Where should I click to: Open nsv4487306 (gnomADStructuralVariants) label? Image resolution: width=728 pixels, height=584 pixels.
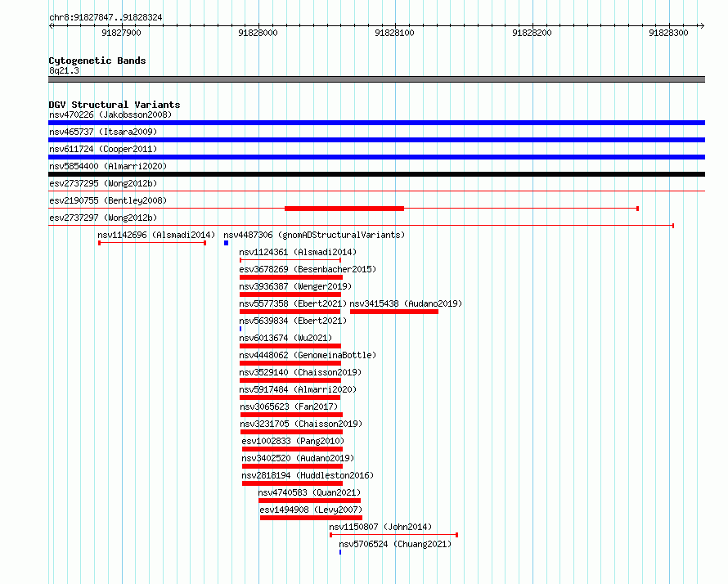(x=314, y=235)
